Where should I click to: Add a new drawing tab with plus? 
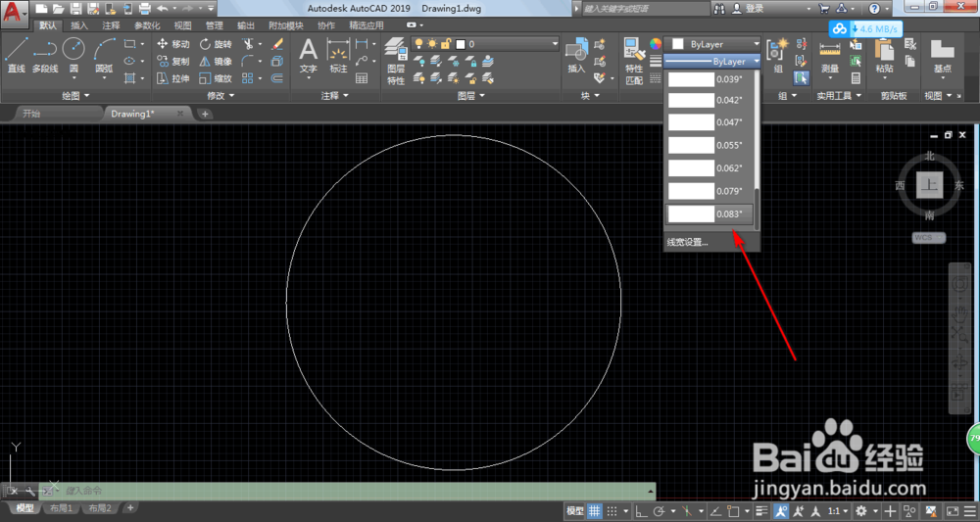point(205,114)
